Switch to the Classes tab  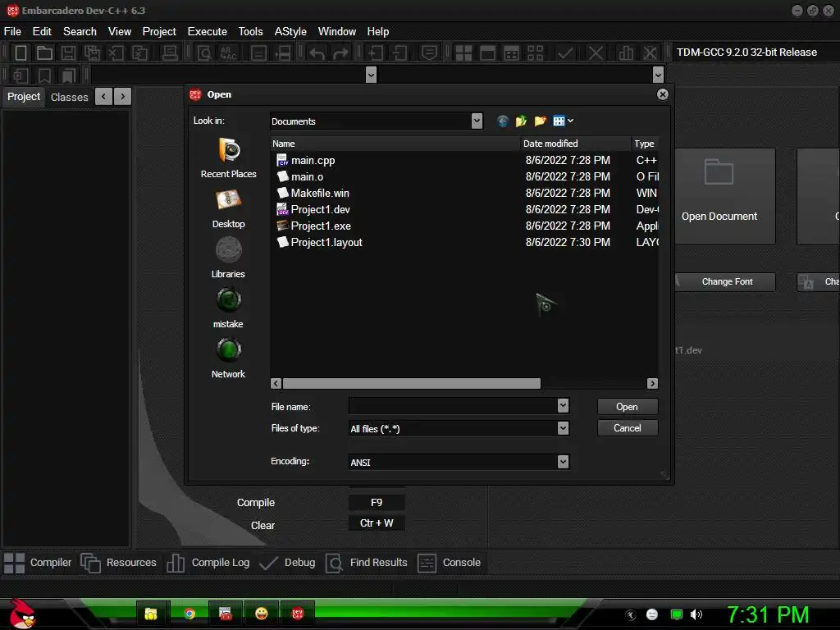click(69, 97)
